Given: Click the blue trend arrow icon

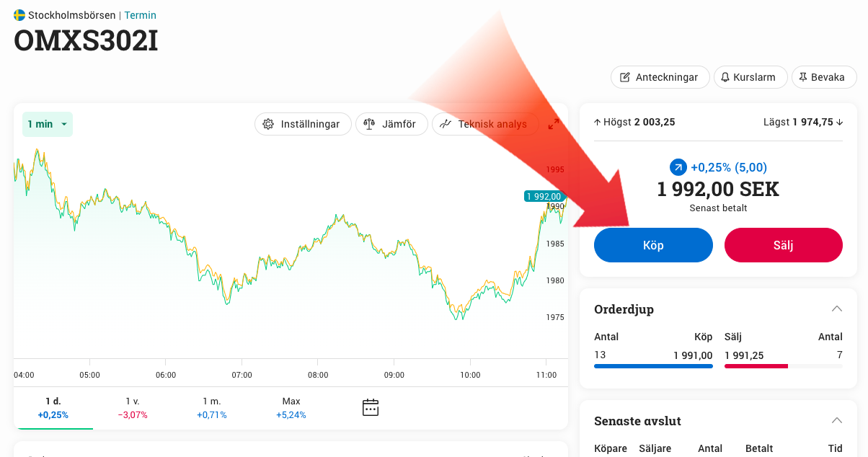Looking at the screenshot, I should click(x=678, y=168).
